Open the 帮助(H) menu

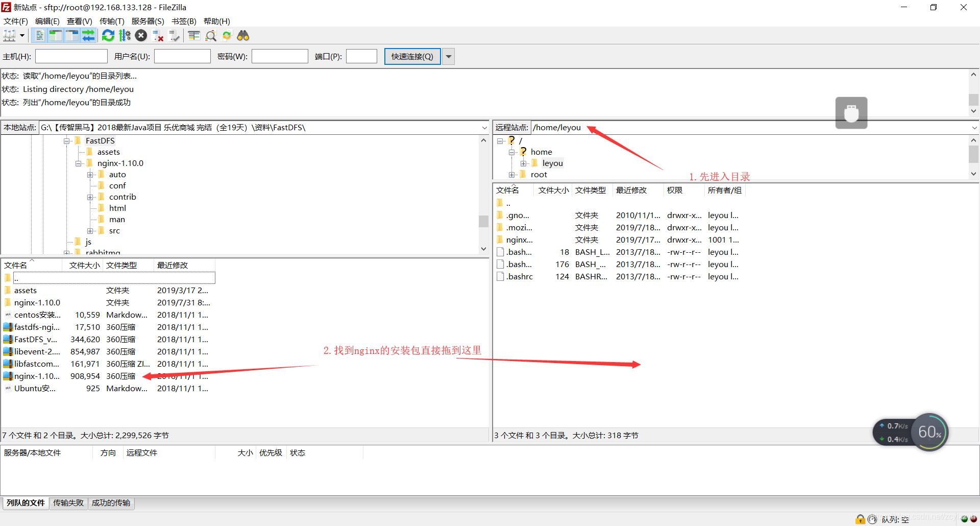(217, 21)
